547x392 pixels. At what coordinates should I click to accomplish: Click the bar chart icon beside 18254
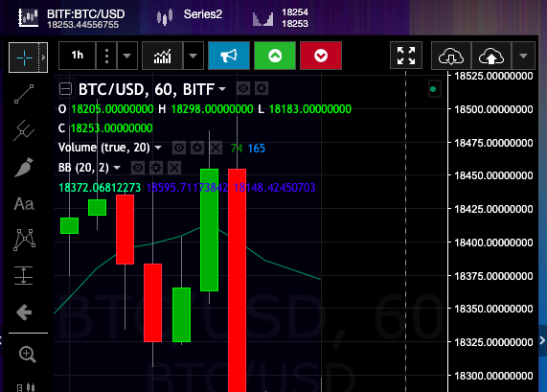click(262, 18)
